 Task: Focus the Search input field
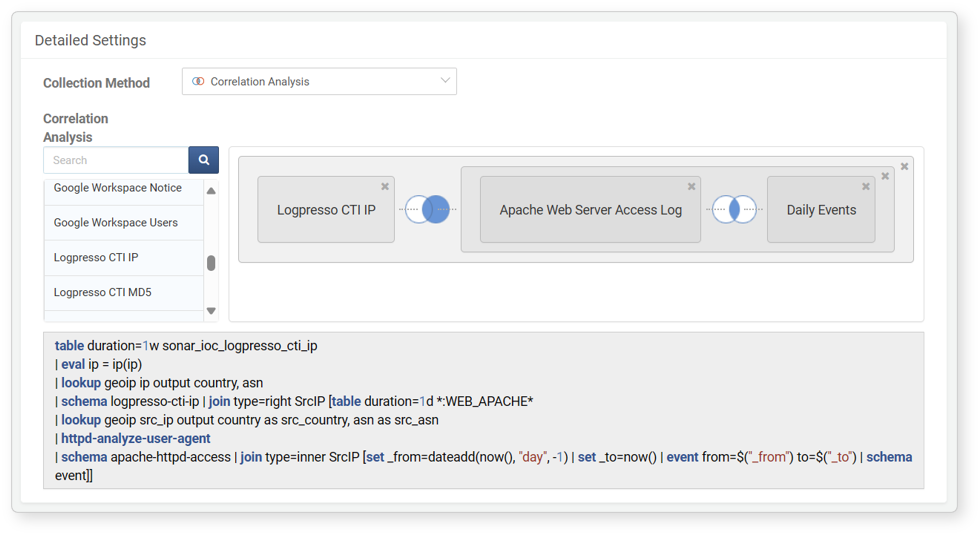point(116,160)
